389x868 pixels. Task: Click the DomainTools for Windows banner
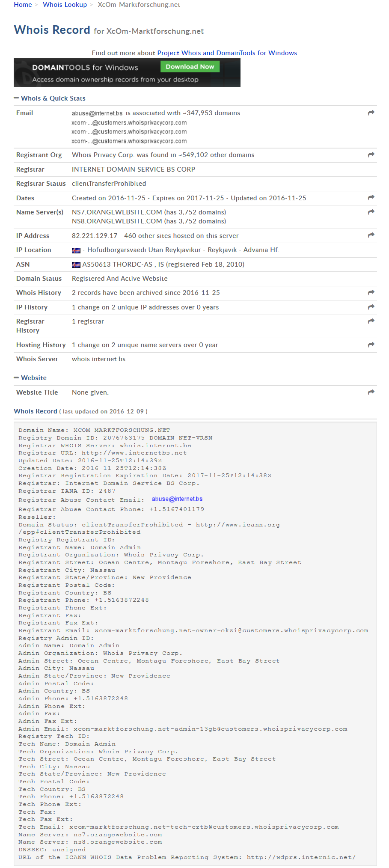click(127, 72)
